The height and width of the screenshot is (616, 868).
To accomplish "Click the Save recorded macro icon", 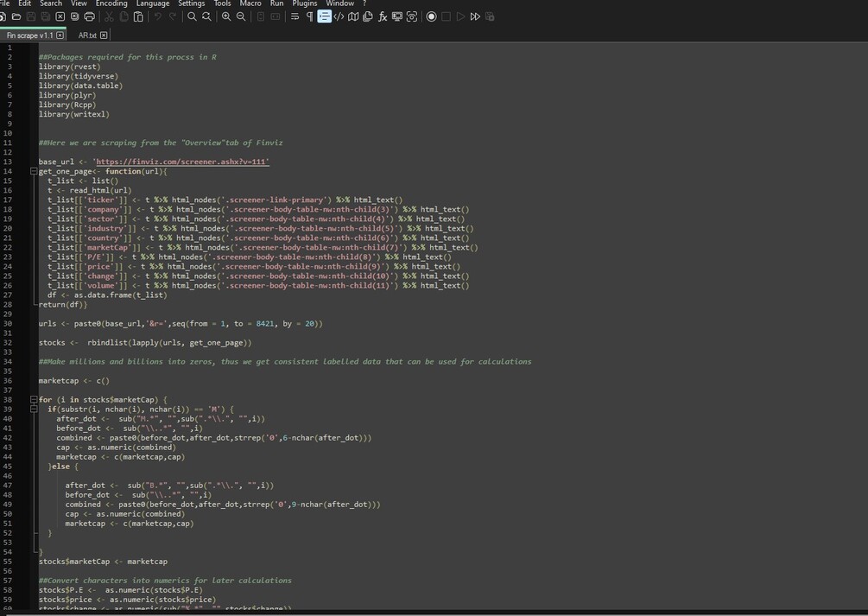I will click(x=490, y=16).
